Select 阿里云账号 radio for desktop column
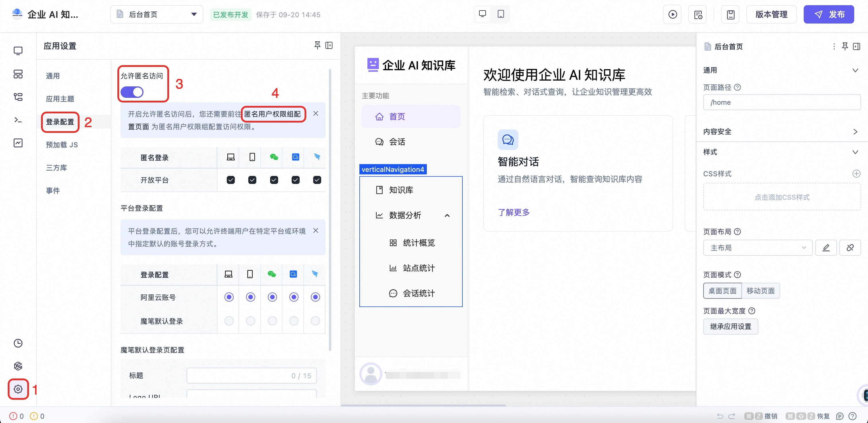Image resolution: width=868 pixels, height=423 pixels. click(229, 297)
